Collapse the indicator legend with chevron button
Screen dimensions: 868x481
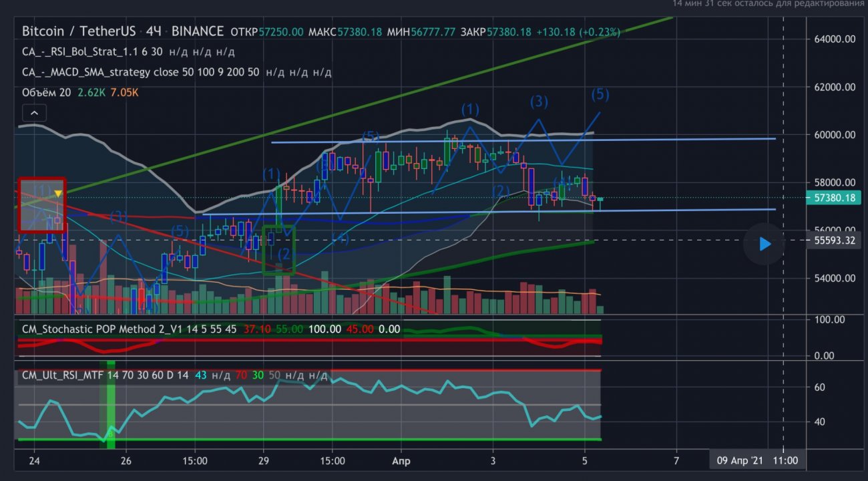tap(35, 113)
